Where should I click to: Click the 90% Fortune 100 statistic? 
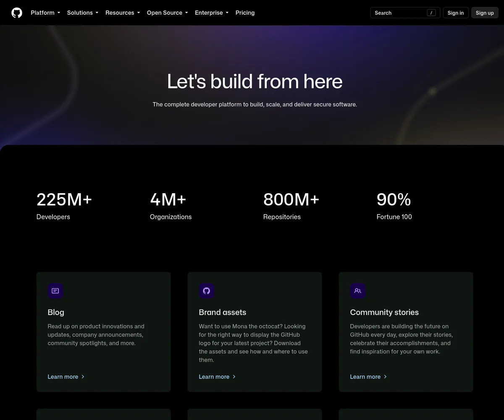tap(394, 206)
